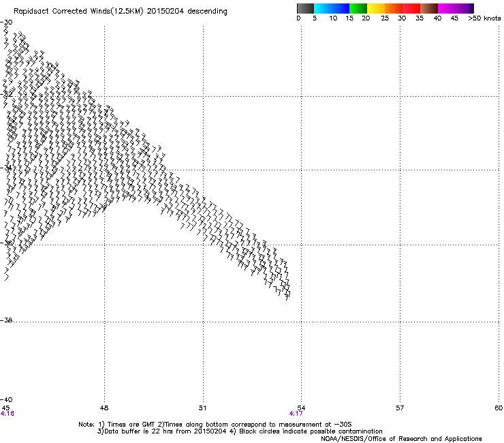Click the longitude label '60'
504x443 pixels.
pos(499,408)
